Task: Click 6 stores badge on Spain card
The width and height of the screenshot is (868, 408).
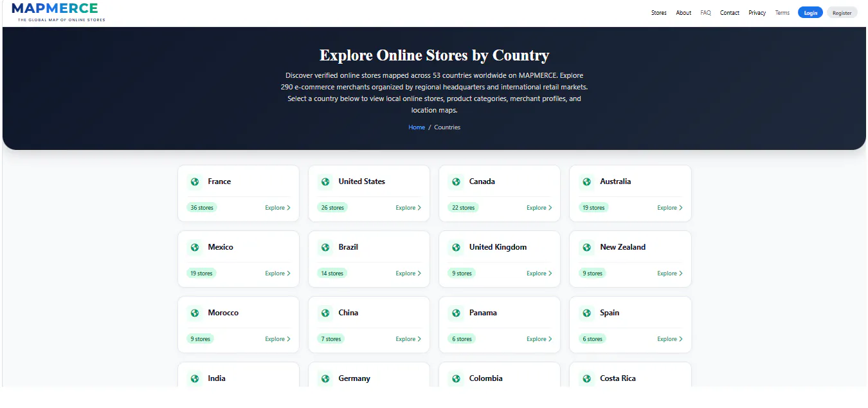Action: (592, 339)
